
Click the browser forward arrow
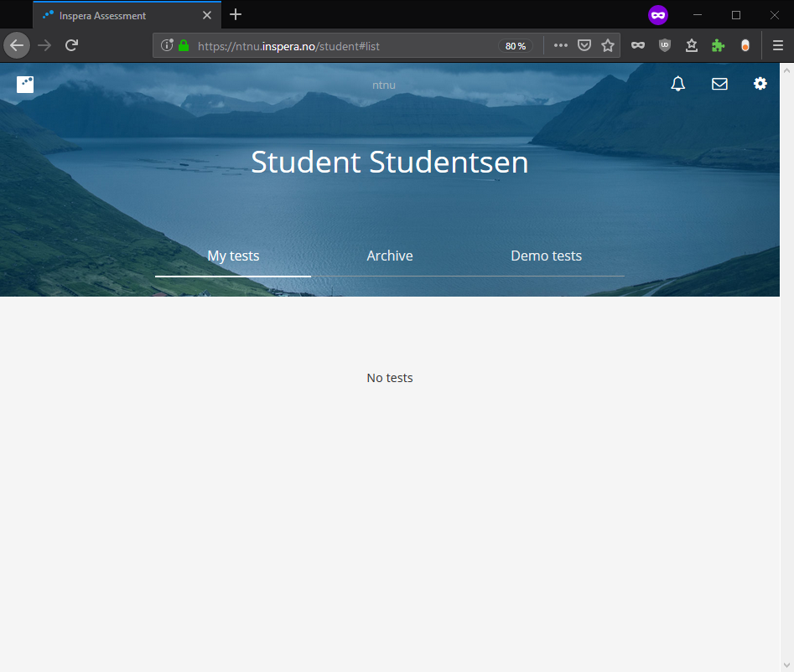(44, 45)
